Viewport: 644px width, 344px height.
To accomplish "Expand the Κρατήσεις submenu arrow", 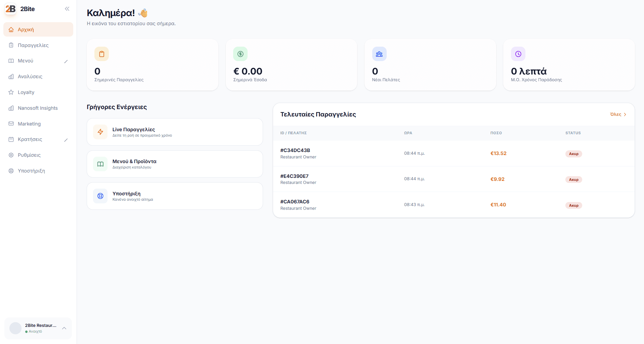I will (x=66, y=140).
